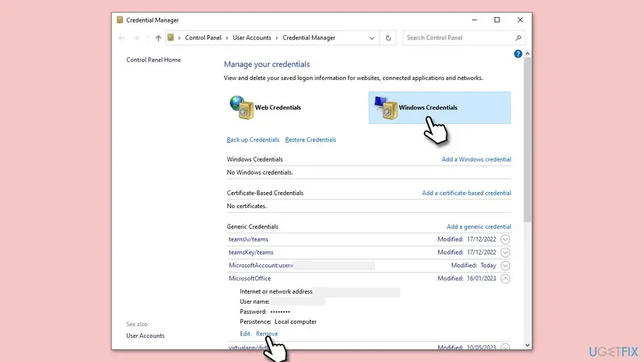Click the search magnifier icon
The height and width of the screenshot is (362, 644).
(518, 38)
